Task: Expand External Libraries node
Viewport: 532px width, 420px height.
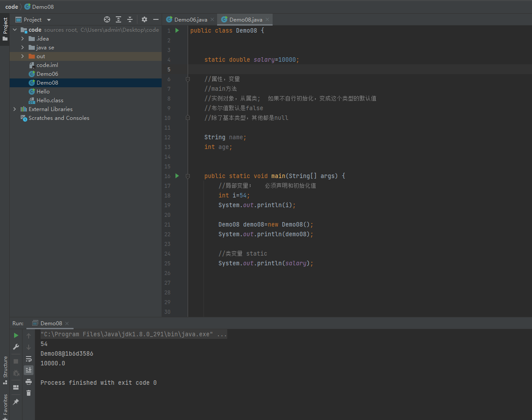Action: (x=15, y=109)
